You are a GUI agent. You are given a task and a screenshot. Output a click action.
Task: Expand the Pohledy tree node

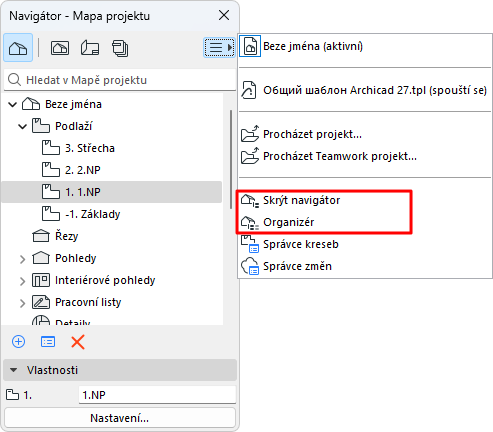point(22,259)
